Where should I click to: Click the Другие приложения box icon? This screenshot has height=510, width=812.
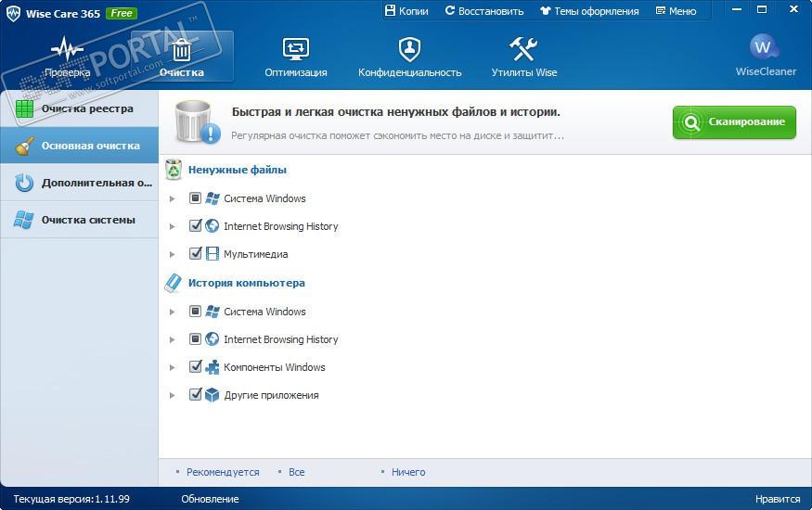[x=213, y=395]
